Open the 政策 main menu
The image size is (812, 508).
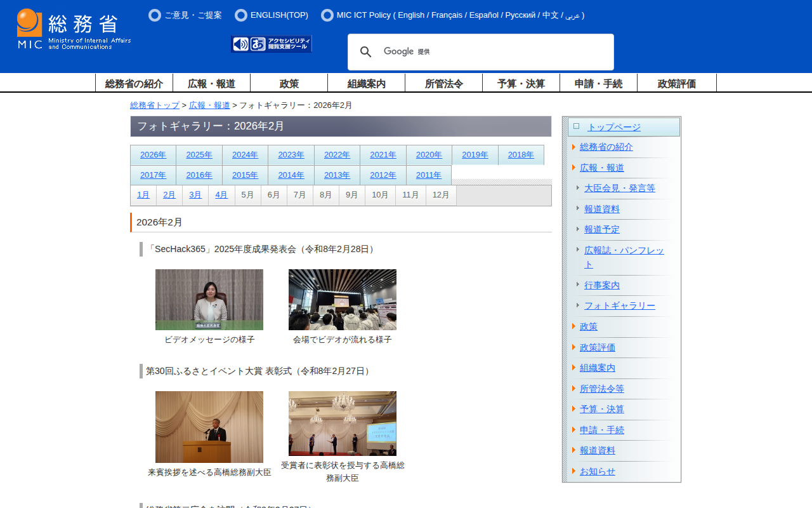tap(289, 83)
